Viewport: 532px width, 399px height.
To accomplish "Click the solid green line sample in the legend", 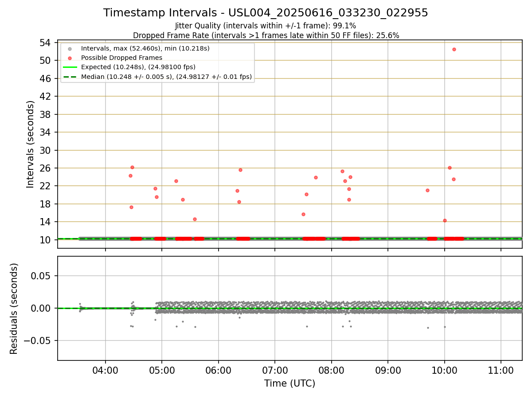I will click(x=70, y=67).
